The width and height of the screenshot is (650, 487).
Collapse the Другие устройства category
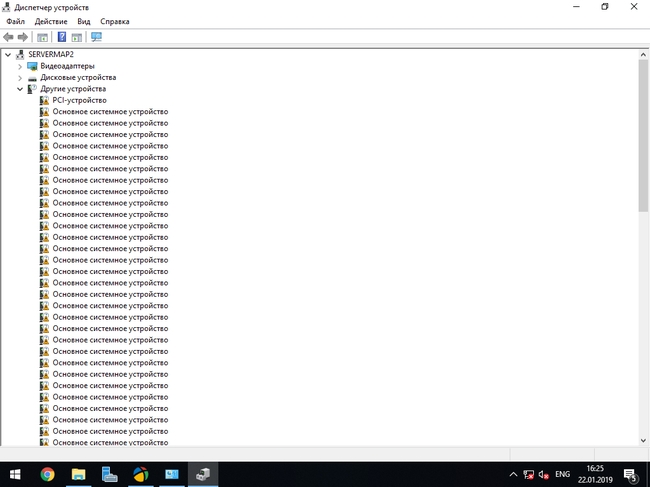pos(19,89)
